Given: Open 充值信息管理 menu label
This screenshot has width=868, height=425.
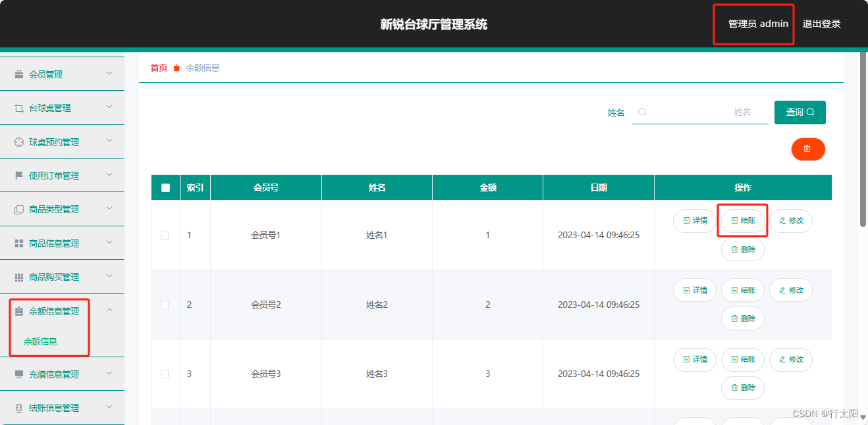Looking at the screenshot, I should [54, 374].
